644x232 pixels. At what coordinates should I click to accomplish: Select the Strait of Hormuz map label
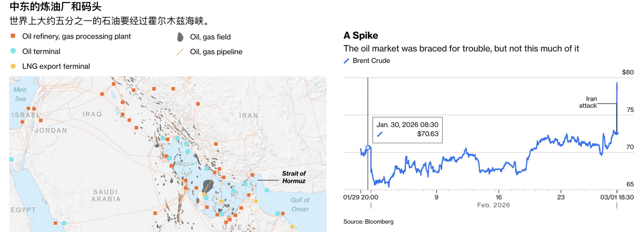tap(294, 177)
